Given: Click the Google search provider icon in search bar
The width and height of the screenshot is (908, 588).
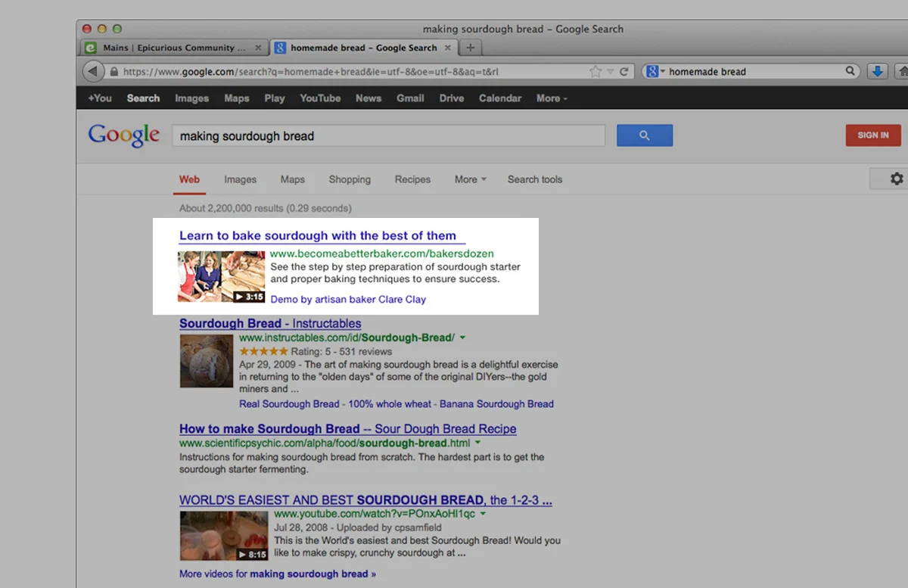Looking at the screenshot, I should pos(652,71).
